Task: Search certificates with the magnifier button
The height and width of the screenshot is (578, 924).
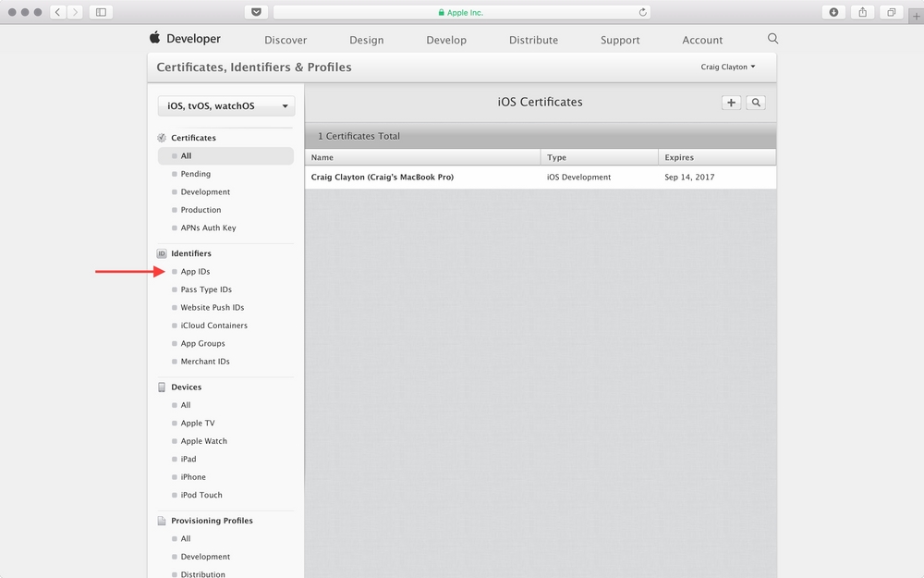Action: (756, 103)
